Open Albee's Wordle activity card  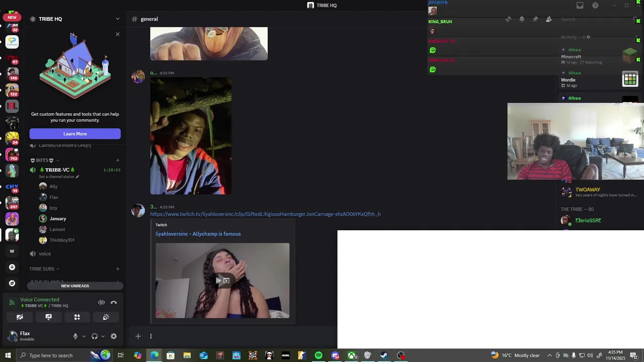(599, 79)
